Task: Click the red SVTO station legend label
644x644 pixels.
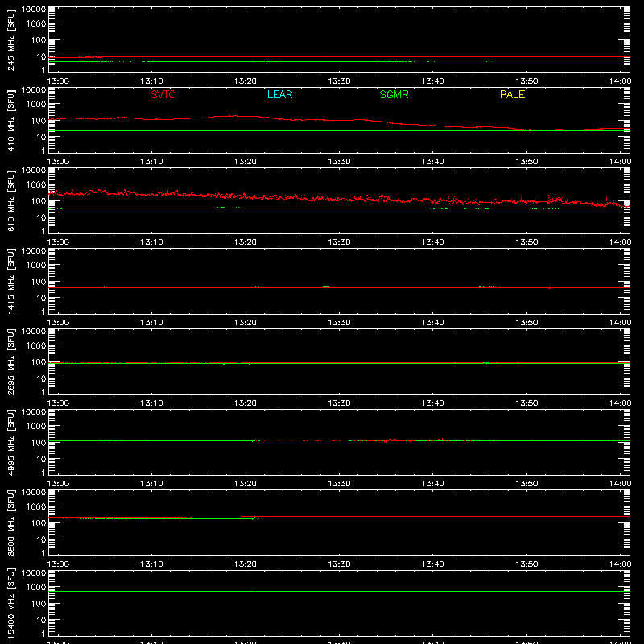Action: [163, 94]
